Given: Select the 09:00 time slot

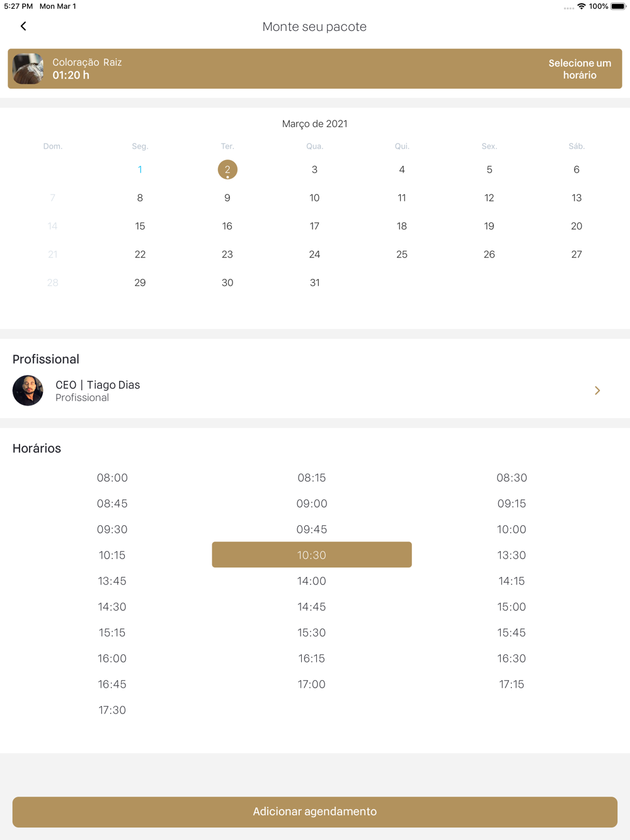Looking at the screenshot, I should [x=312, y=504].
